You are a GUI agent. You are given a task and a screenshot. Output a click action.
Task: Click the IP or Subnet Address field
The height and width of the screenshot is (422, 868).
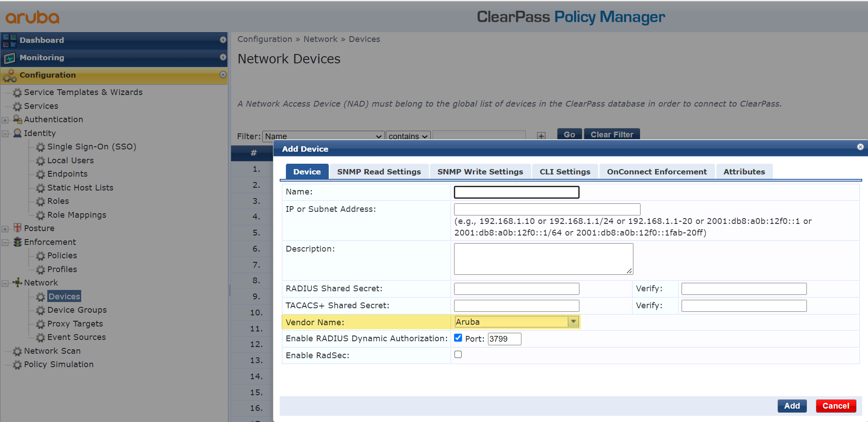[x=547, y=209]
